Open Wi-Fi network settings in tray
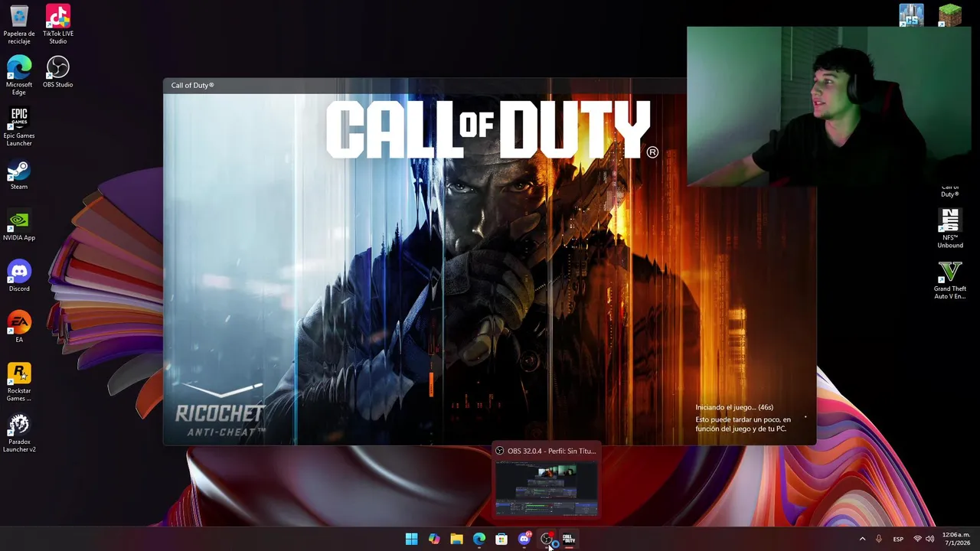This screenshot has width=980, height=551. (917, 539)
